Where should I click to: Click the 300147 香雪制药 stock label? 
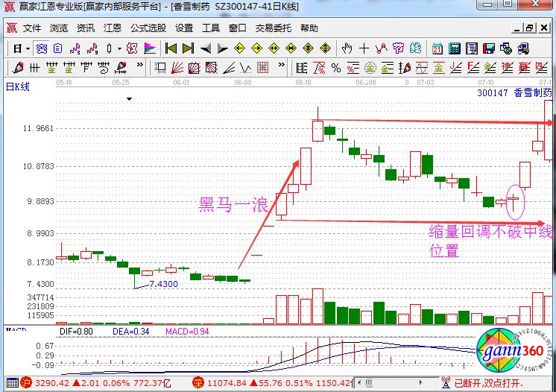pyautogui.click(x=514, y=93)
